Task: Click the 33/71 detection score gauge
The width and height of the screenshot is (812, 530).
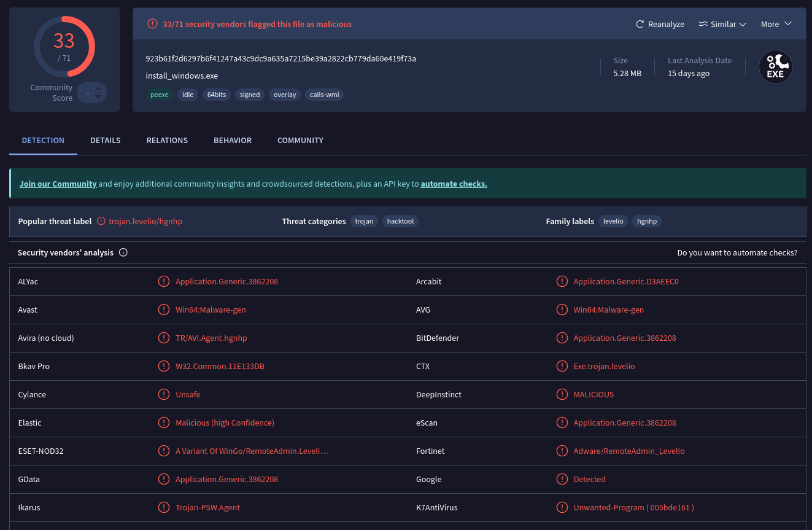Action: click(x=64, y=47)
